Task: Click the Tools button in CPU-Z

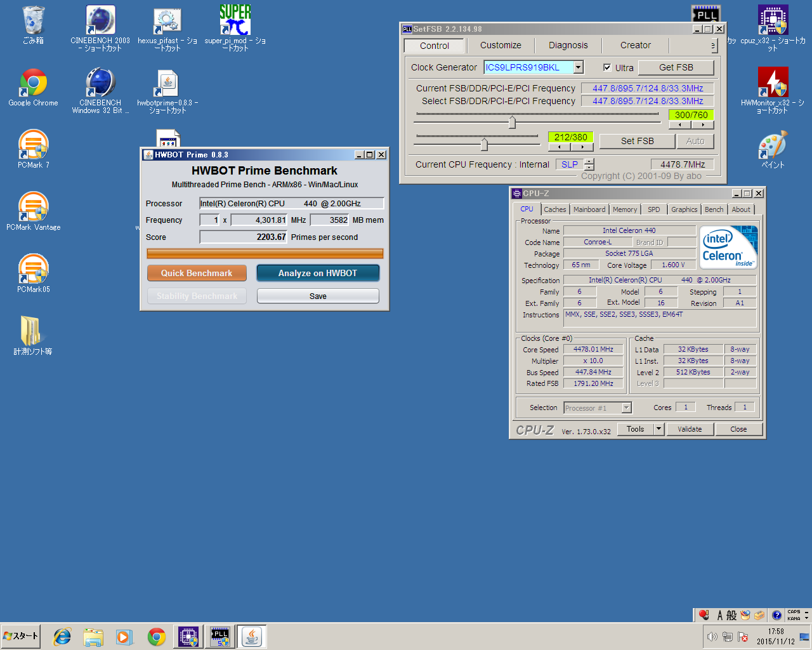Action: (636, 429)
